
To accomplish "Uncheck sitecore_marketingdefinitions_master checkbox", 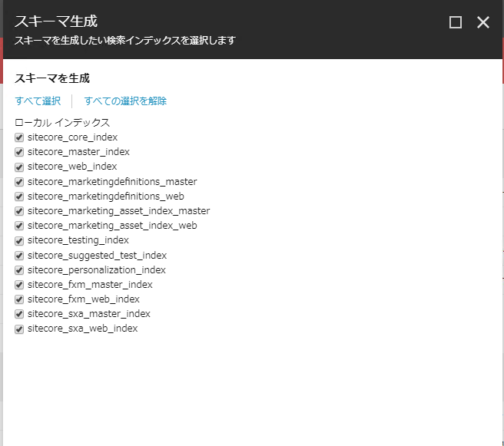I will click(x=20, y=182).
